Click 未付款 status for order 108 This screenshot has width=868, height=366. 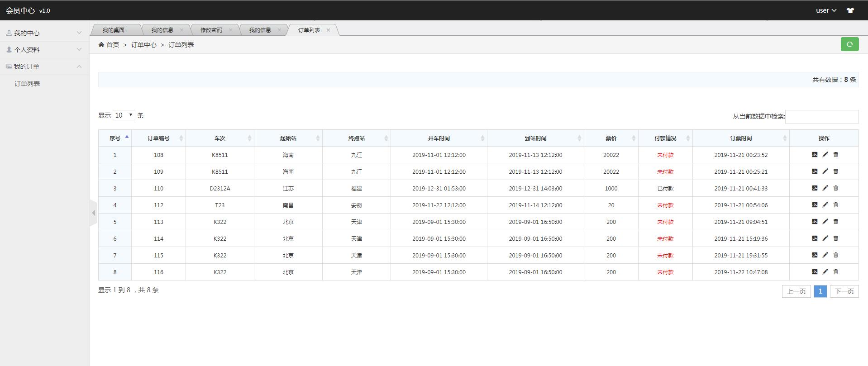[x=665, y=155]
